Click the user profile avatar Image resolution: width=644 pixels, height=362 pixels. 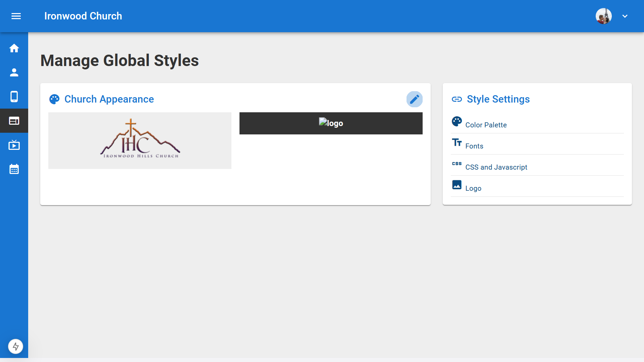click(x=603, y=16)
